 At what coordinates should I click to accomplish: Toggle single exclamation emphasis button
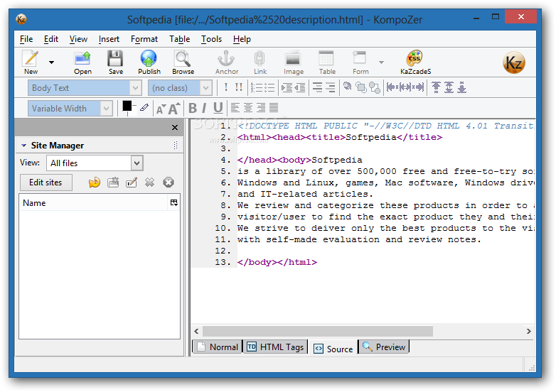(226, 87)
